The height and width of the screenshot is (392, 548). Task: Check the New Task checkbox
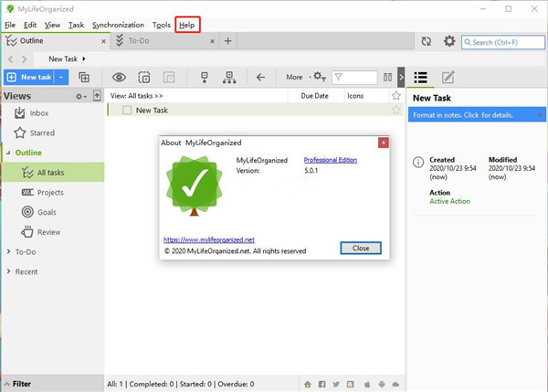click(127, 111)
